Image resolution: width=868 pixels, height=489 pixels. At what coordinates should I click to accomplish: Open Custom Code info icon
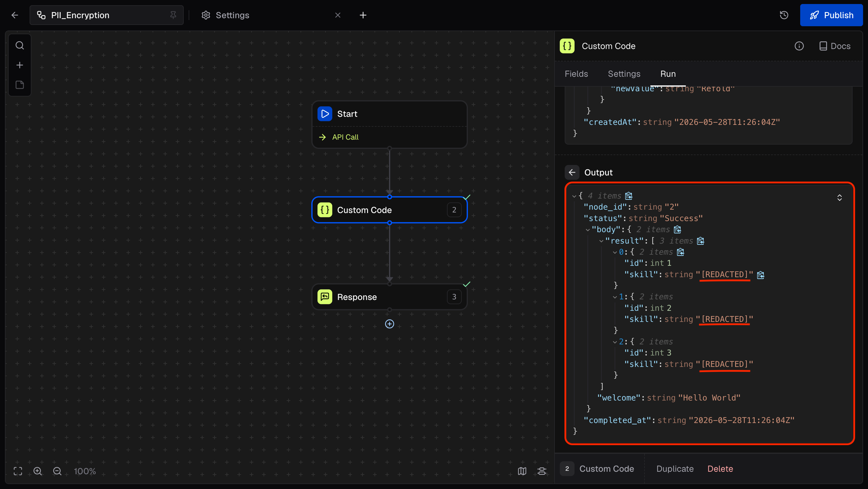click(799, 46)
